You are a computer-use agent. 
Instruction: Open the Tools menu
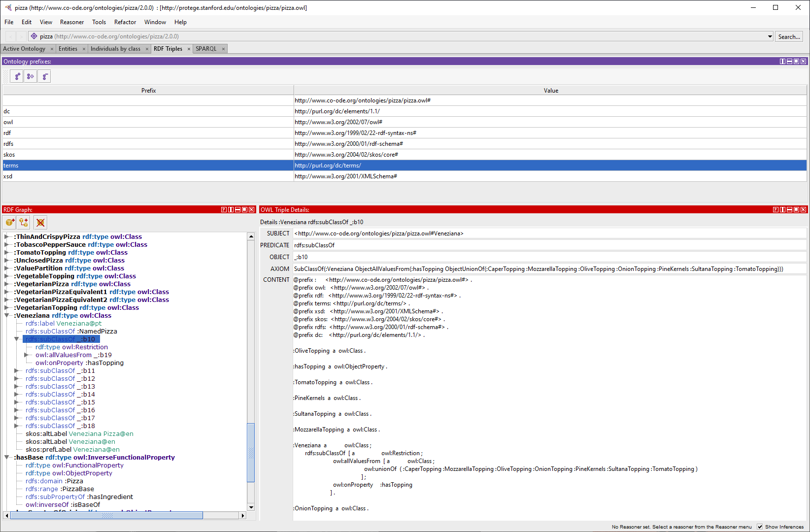point(99,22)
